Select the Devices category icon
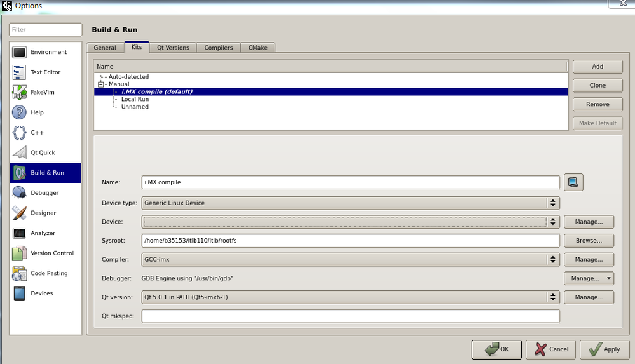635x364 pixels. 19,293
